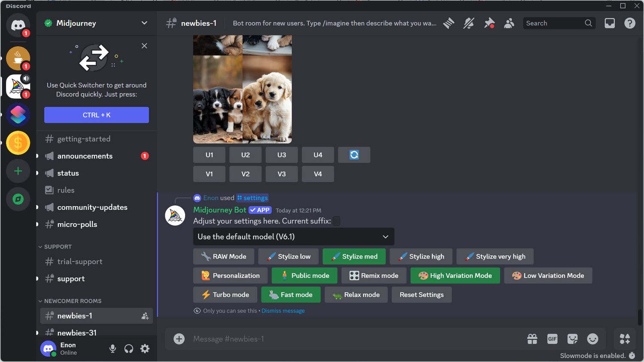Screen dimensions: 644x362
Task: Click the re-roll refresh icon button
Action: click(354, 155)
